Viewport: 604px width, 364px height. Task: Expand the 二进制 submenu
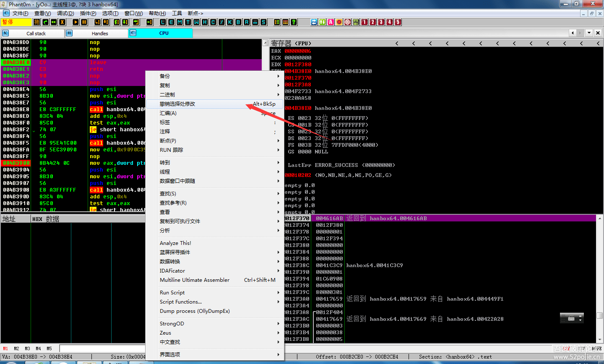215,95
